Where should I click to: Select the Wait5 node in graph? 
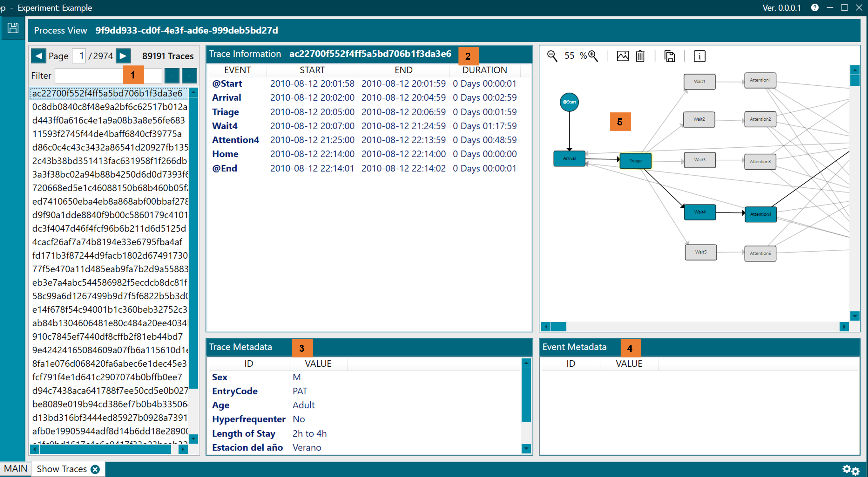coord(701,252)
